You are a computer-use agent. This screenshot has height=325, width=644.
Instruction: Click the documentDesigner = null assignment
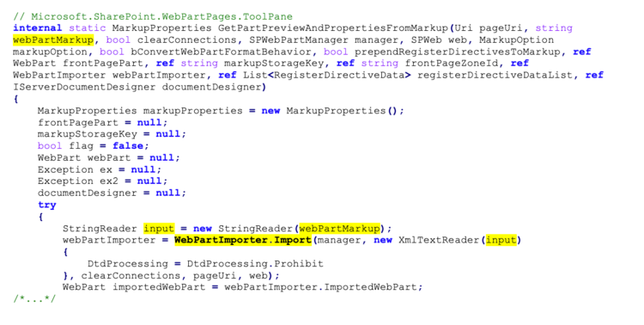point(112,193)
